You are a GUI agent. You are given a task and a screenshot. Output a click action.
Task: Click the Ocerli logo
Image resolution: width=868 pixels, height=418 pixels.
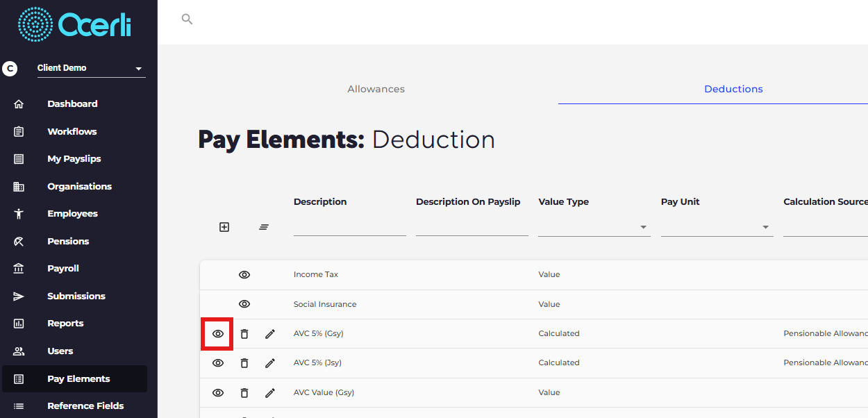click(74, 25)
